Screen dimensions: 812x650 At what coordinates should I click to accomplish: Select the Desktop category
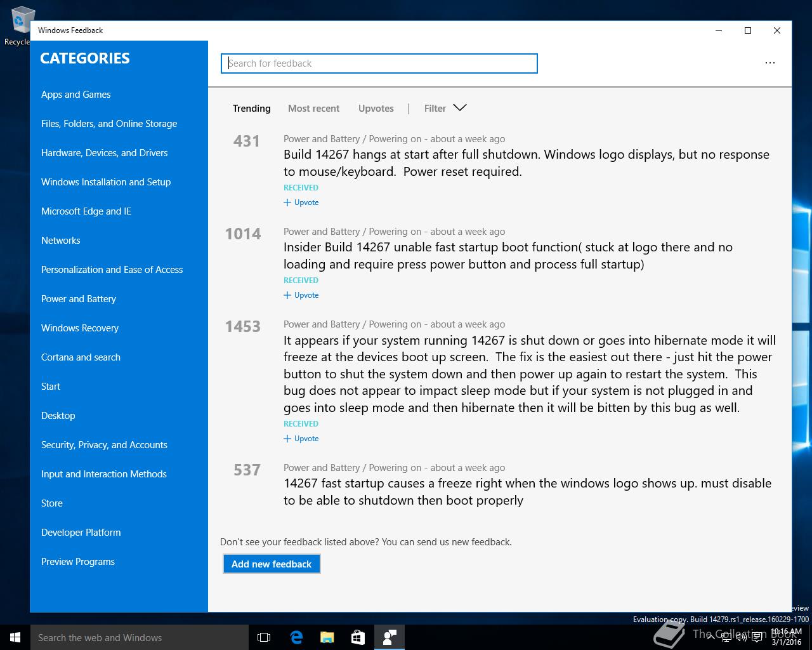coord(58,416)
